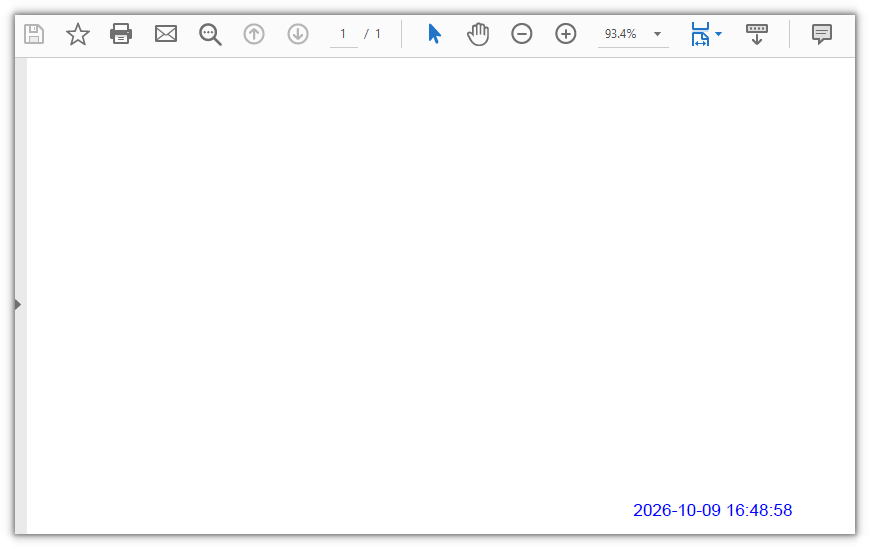Screen dimensions: 870x549
Task: Open the comment speech bubble tool
Action: pyautogui.click(x=822, y=34)
